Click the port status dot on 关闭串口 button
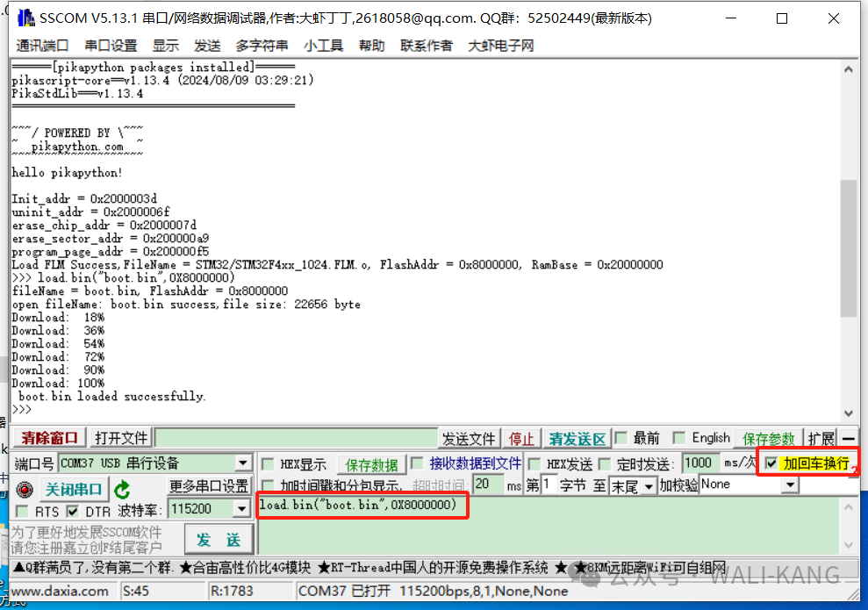 (24, 490)
